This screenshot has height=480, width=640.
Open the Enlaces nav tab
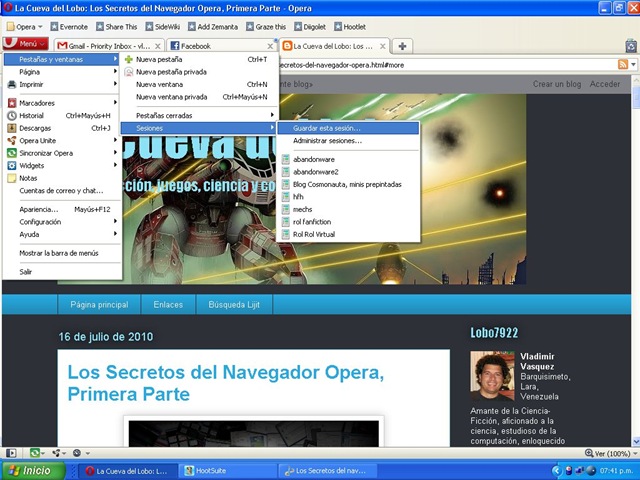[168, 305]
